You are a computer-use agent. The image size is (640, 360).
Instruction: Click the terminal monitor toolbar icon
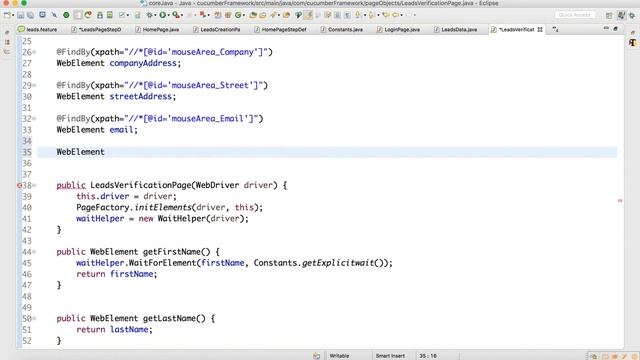pos(42,15)
